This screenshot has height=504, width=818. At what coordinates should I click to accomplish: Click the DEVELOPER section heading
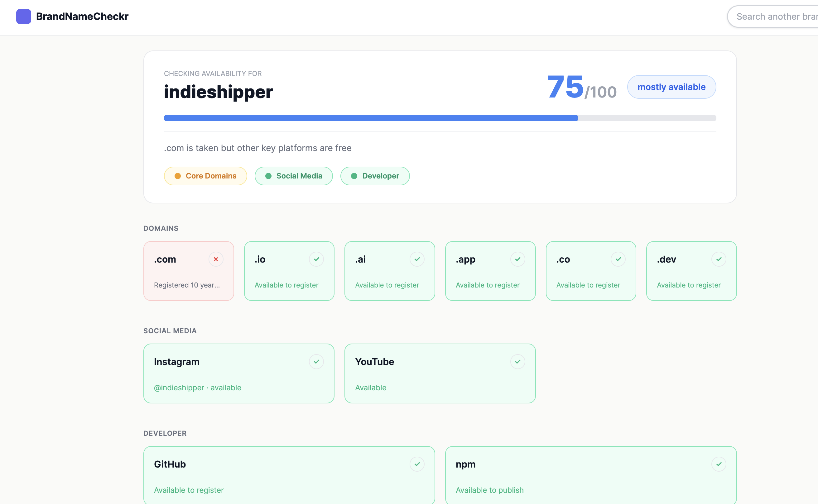(x=165, y=433)
